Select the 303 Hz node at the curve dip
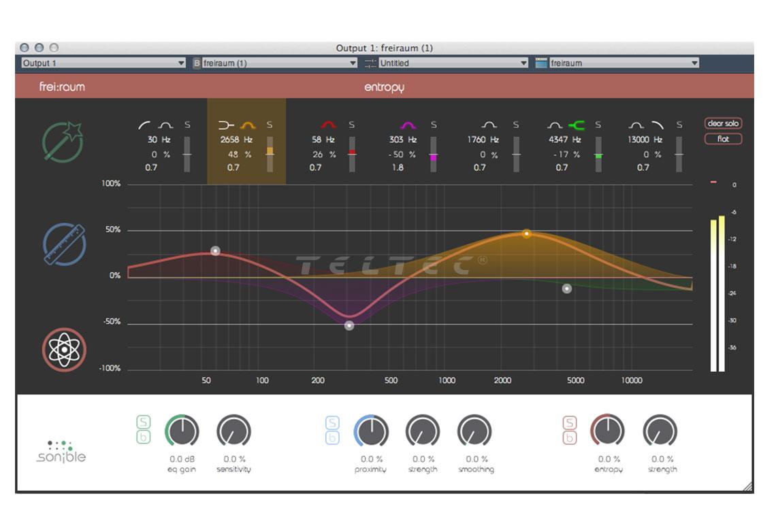 click(349, 325)
